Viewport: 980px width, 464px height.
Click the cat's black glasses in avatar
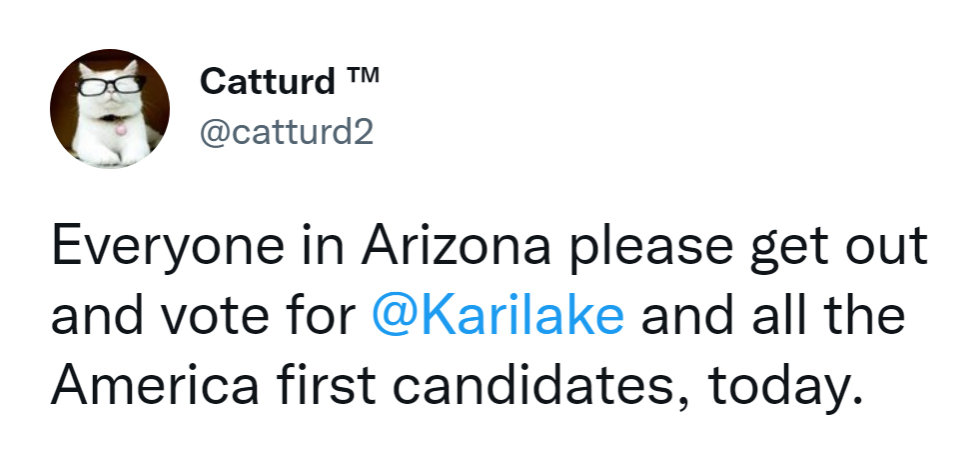point(111,84)
